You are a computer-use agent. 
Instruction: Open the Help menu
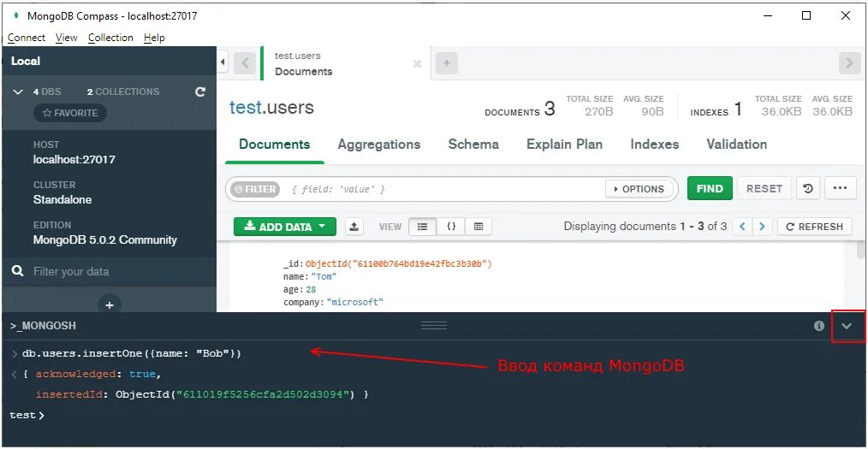(154, 38)
